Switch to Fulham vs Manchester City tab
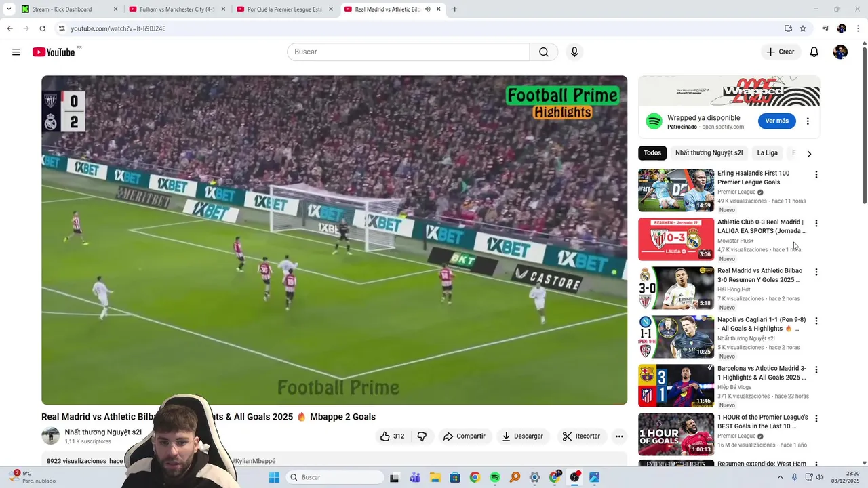Image resolution: width=868 pixels, height=488 pixels. [x=177, y=9]
